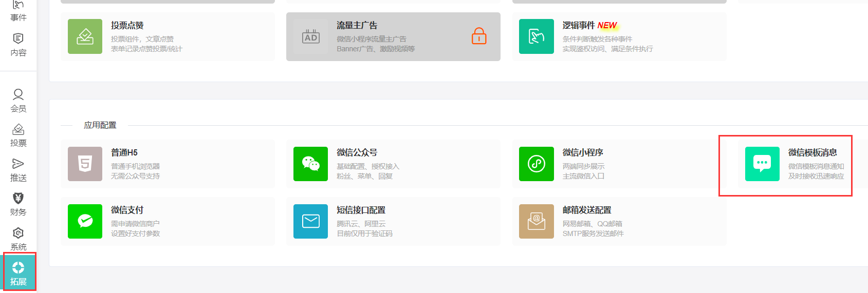Viewport: 868px width, 293px height.
Task: Click the text SMTP服务发送邮件
Action: 593,233
